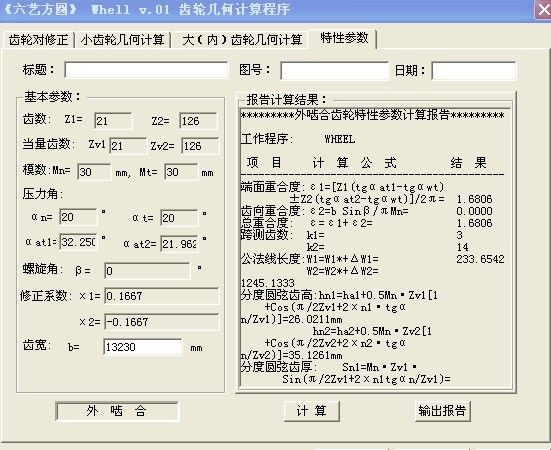Switch to the 齿轮对修正 tab
This screenshot has height=450, width=551.
38,39
